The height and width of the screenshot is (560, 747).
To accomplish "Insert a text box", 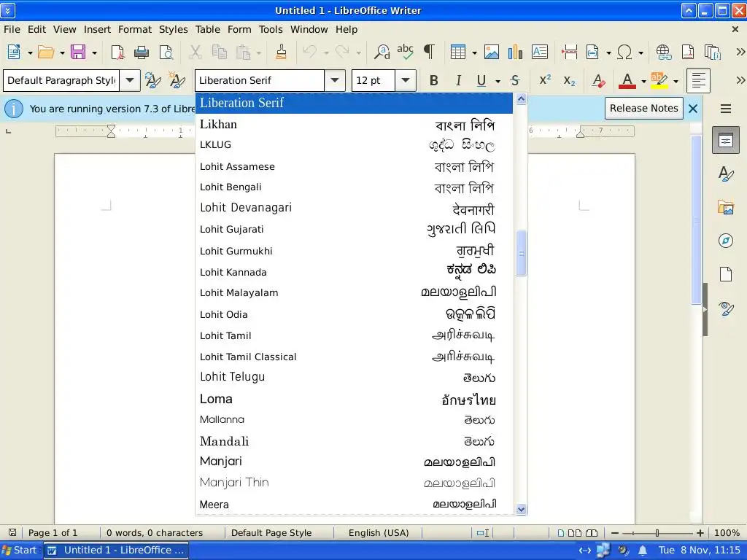I will click(x=539, y=52).
